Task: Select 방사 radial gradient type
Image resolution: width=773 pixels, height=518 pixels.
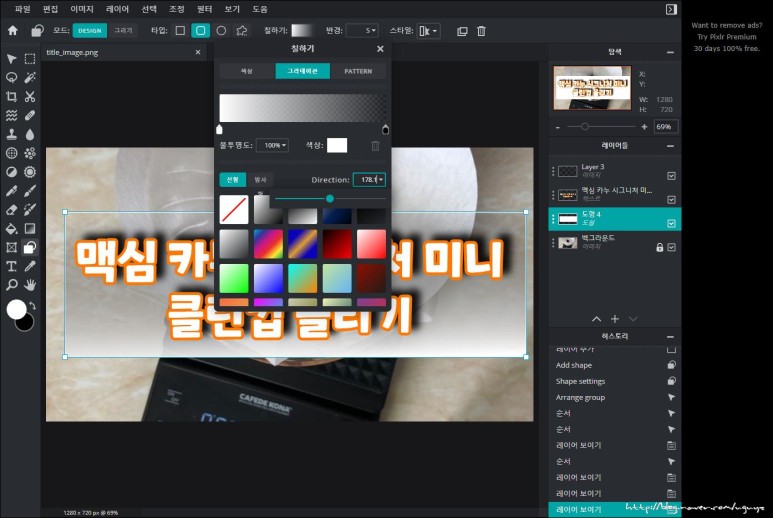Action: tap(260, 179)
